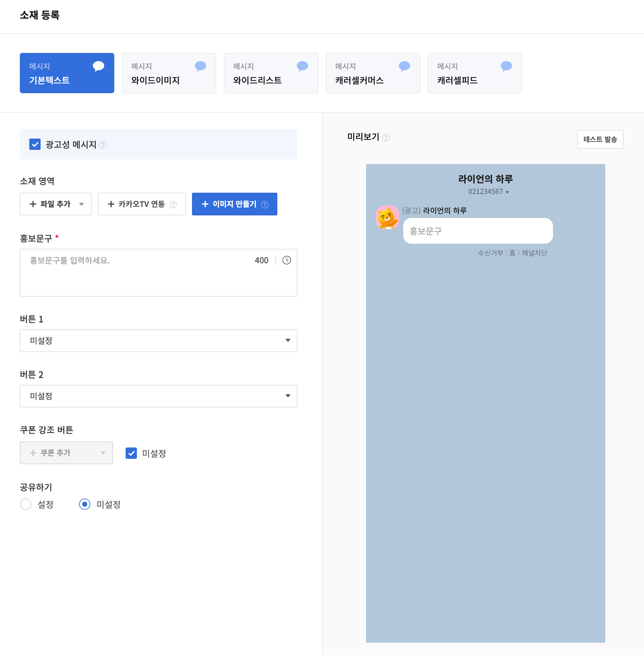Image resolution: width=644 pixels, height=655 pixels.
Task: Open help icon next to 카카오TV 연동
Action: (x=173, y=204)
